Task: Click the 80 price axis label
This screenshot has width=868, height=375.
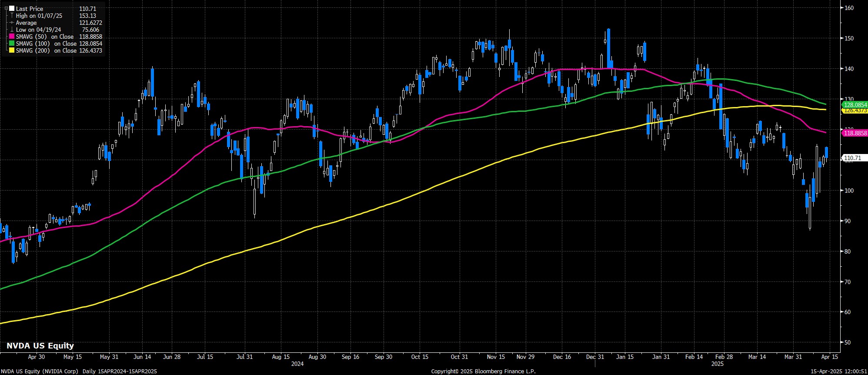Action: [x=848, y=251]
